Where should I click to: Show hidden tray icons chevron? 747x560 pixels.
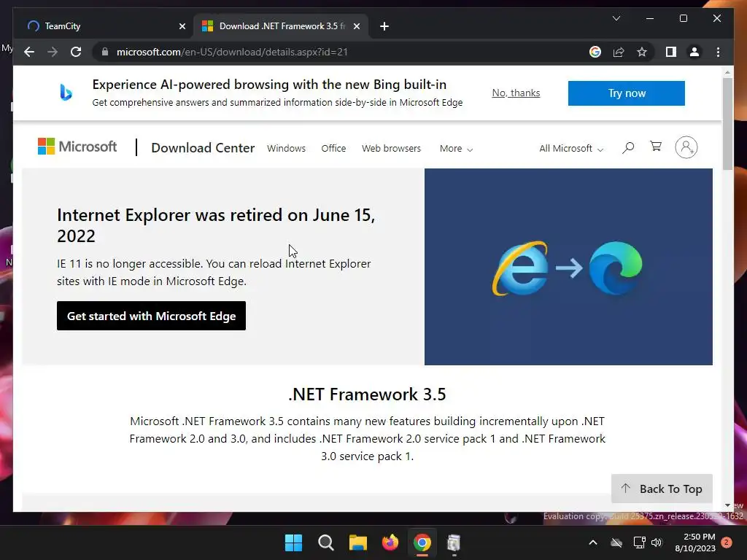[593, 542]
